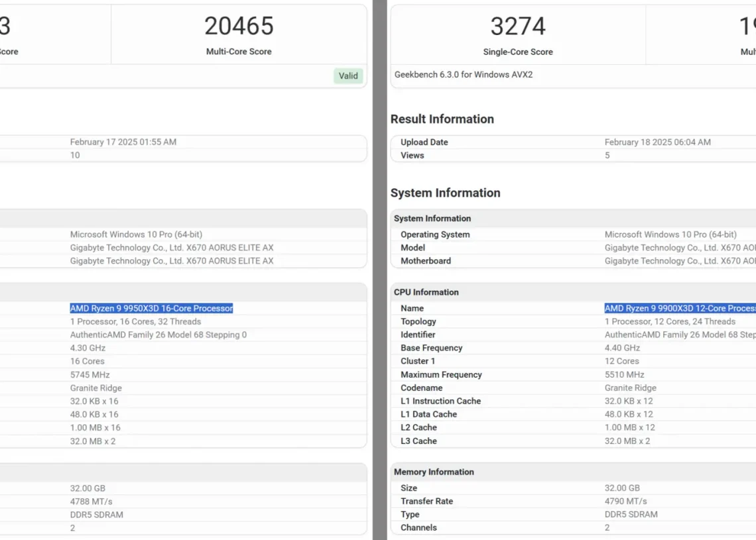
Task: Click the '48.0 KB x 16' cache value
Action: click(94, 414)
